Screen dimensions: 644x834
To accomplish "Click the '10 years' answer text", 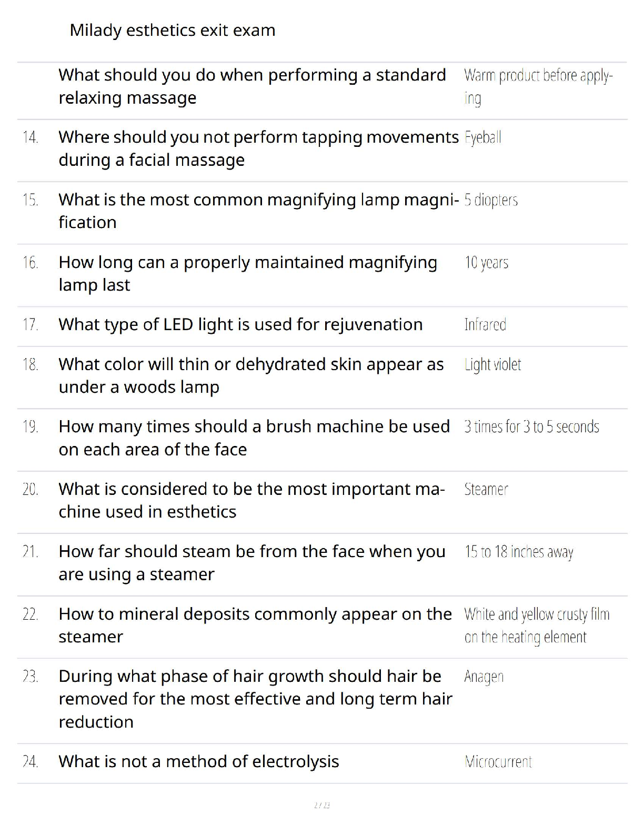I will 486,262.
